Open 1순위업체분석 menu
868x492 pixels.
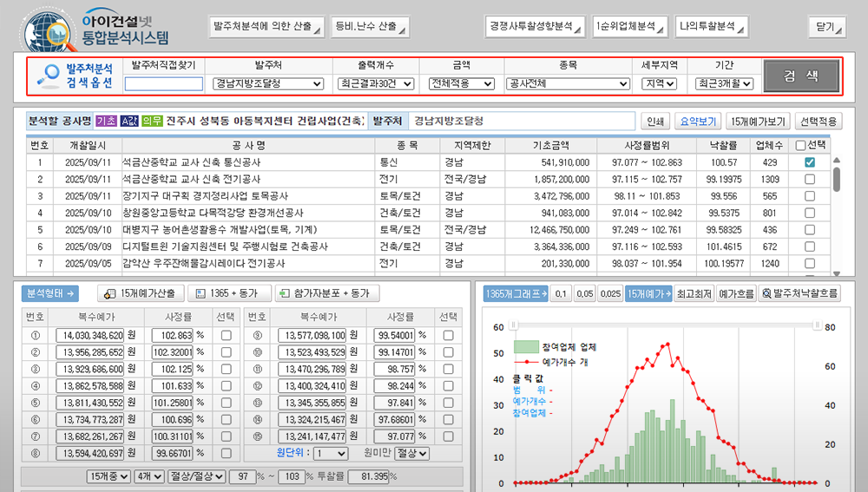[630, 27]
